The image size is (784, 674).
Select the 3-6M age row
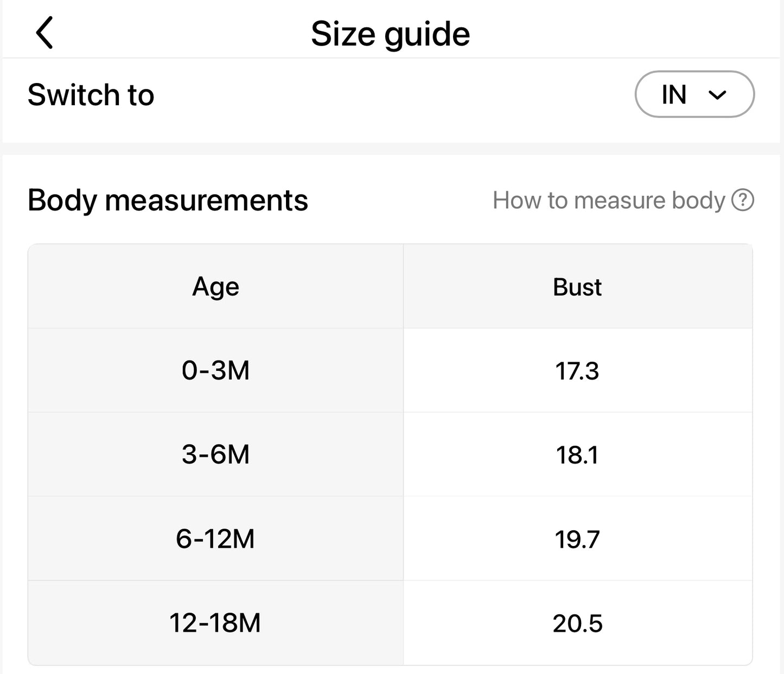click(215, 454)
